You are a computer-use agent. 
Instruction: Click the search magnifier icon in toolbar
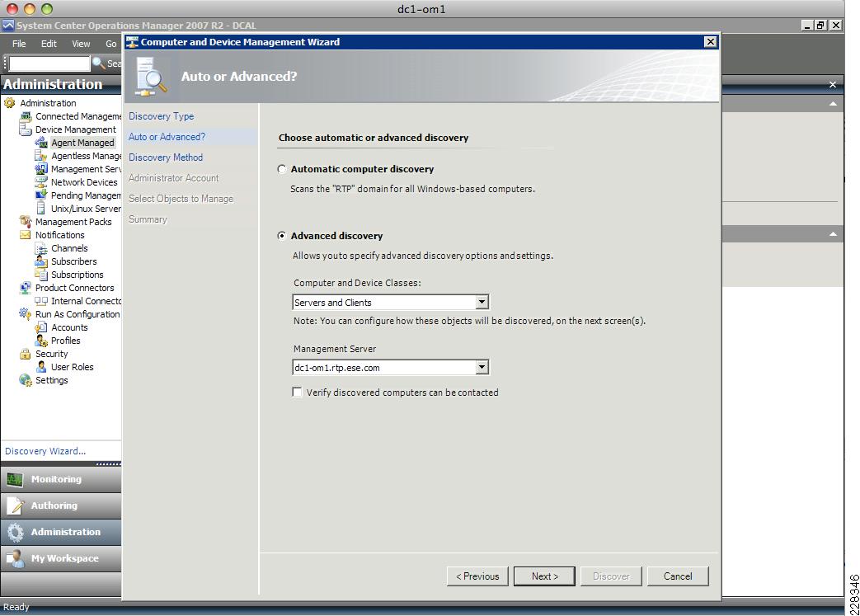(x=98, y=63)
